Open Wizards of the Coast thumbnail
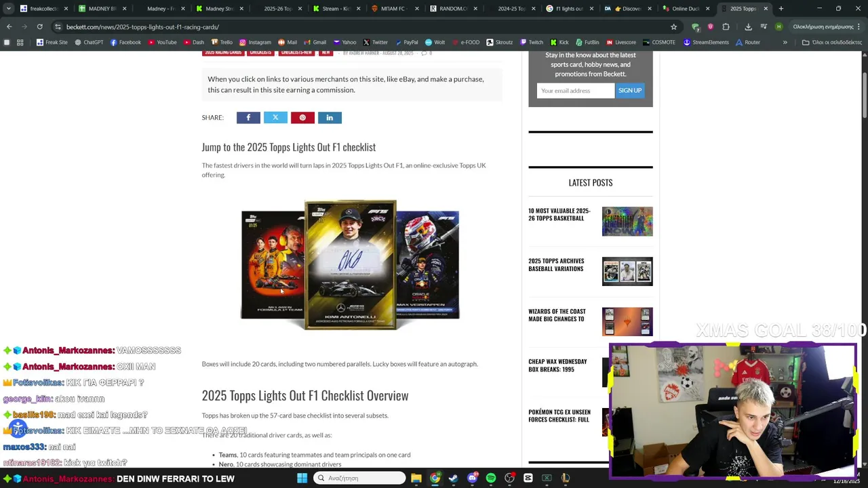868x488 pixels. point(627,321)
